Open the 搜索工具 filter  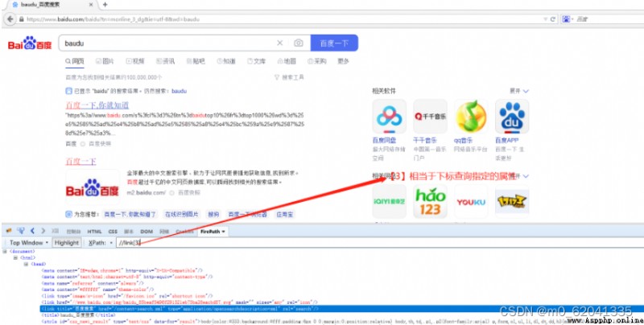289,77
